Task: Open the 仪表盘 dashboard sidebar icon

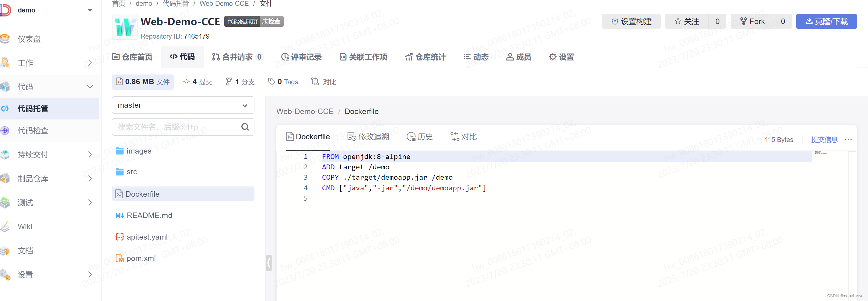Action: click(x=5, y=39)
